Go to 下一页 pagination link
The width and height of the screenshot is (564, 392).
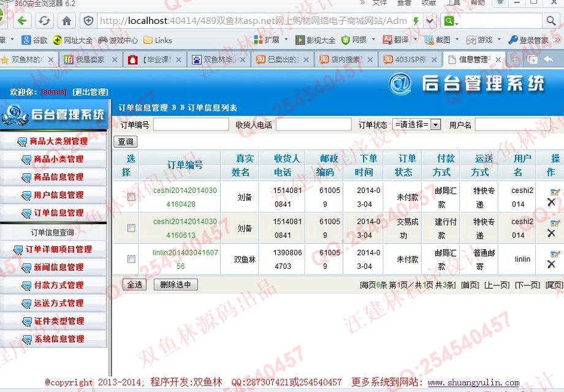[527, 285]
